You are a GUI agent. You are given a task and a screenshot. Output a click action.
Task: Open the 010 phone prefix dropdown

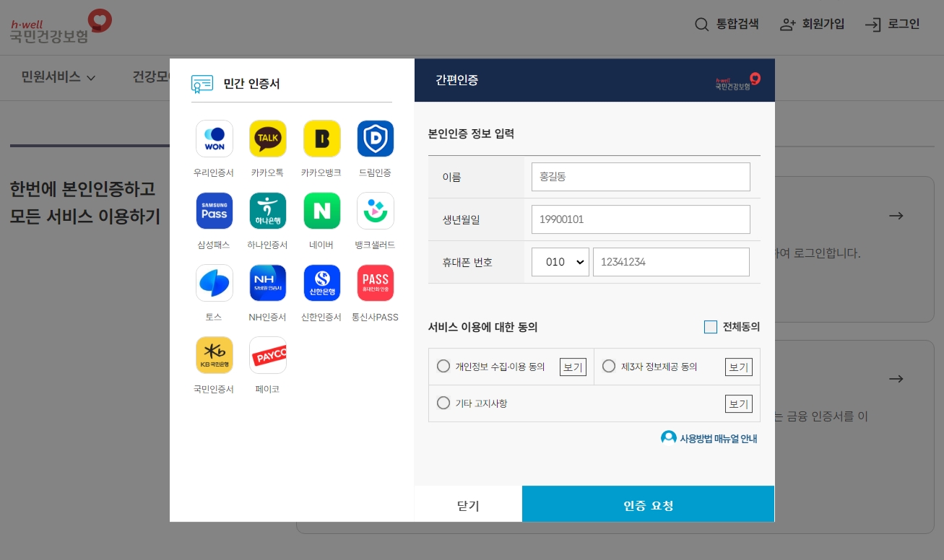click(560, 262)
